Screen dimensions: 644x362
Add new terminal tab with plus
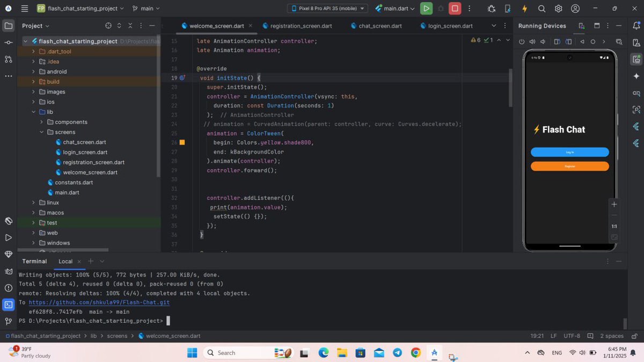[x=91, y=261]
